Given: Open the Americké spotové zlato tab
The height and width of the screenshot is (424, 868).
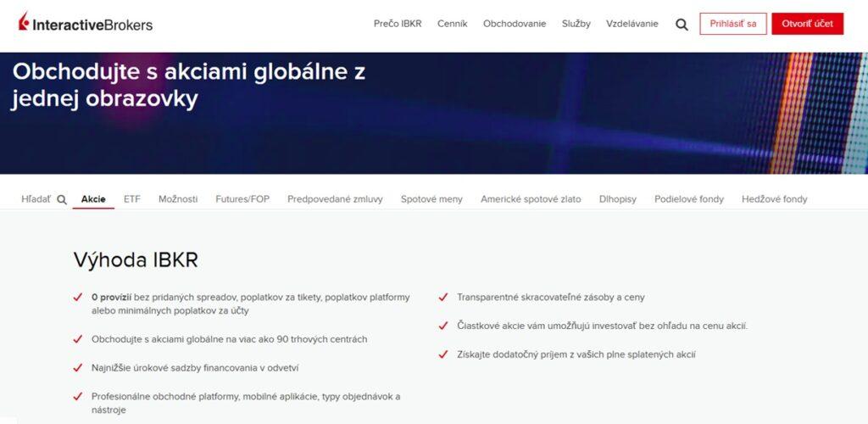Looking at the screenshot, I should (531, 199).
